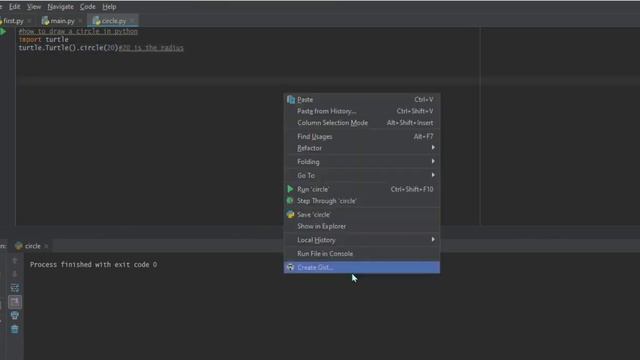Click the Paste clipboard icon in context menu
Screen dimensions: 640x360
291,100
